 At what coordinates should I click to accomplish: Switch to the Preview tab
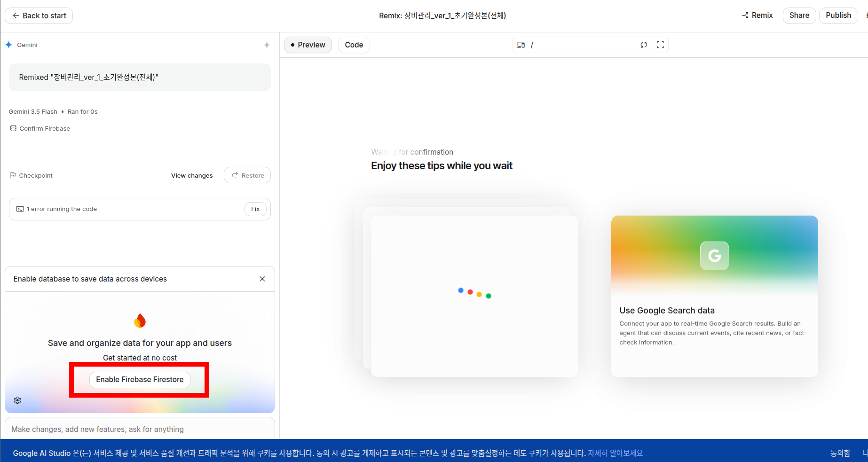pyautogui.click(x=308, y=45)
